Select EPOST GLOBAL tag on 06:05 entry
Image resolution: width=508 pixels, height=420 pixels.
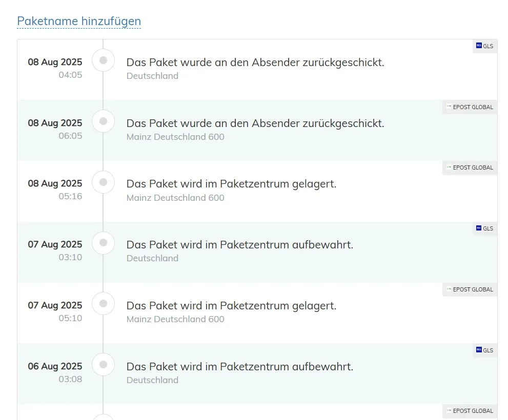click(470, 107)
